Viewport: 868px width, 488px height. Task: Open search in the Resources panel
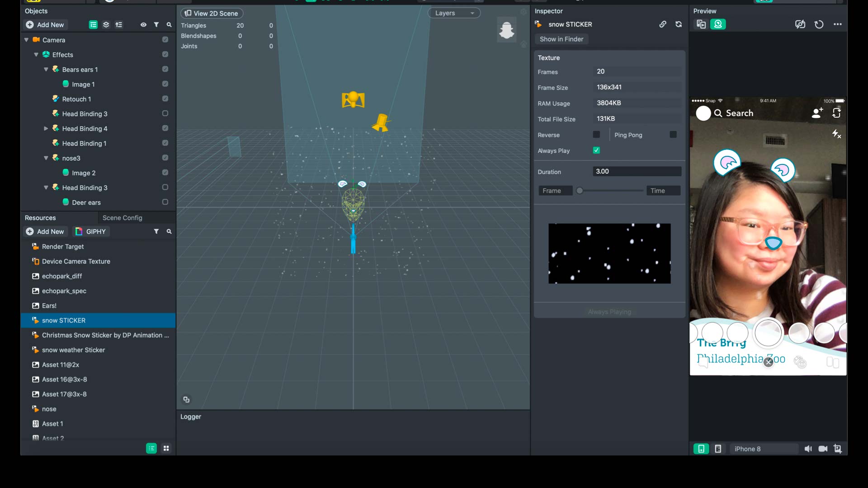pos(169,231)
